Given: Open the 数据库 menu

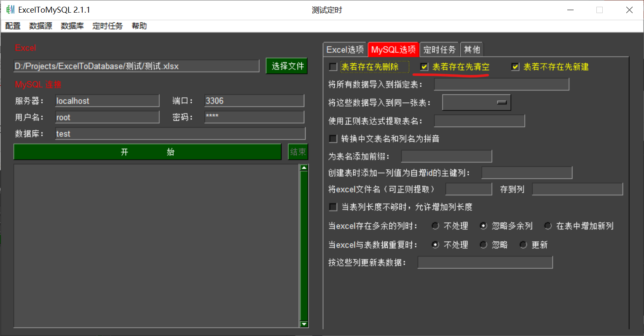Looking at the screenshot, I should point(72,26).
